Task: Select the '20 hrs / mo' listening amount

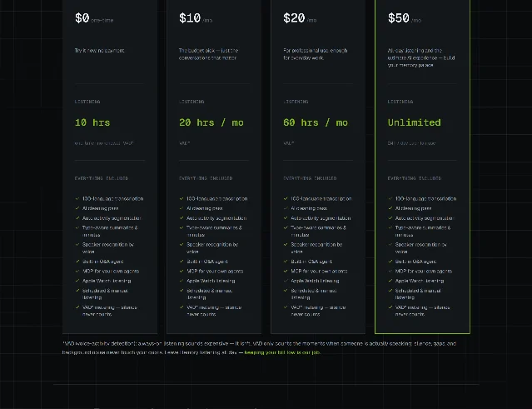Action: click(x=211, y=122)
